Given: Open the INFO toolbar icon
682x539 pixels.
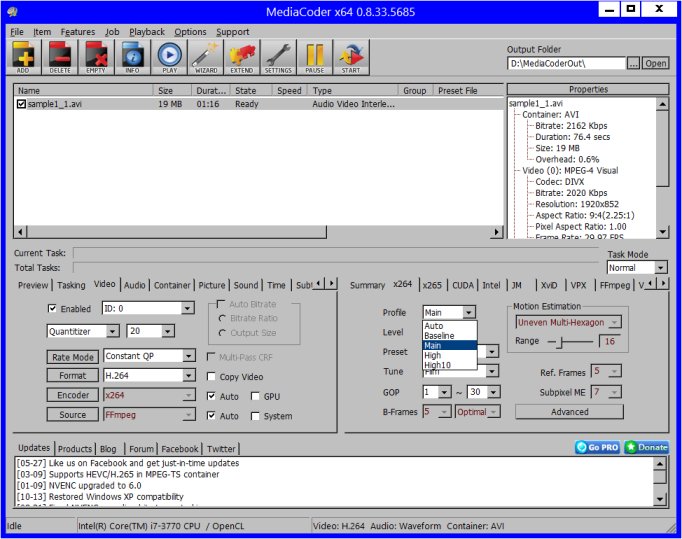Looking at the screenshot, I should tap(133, 57).
